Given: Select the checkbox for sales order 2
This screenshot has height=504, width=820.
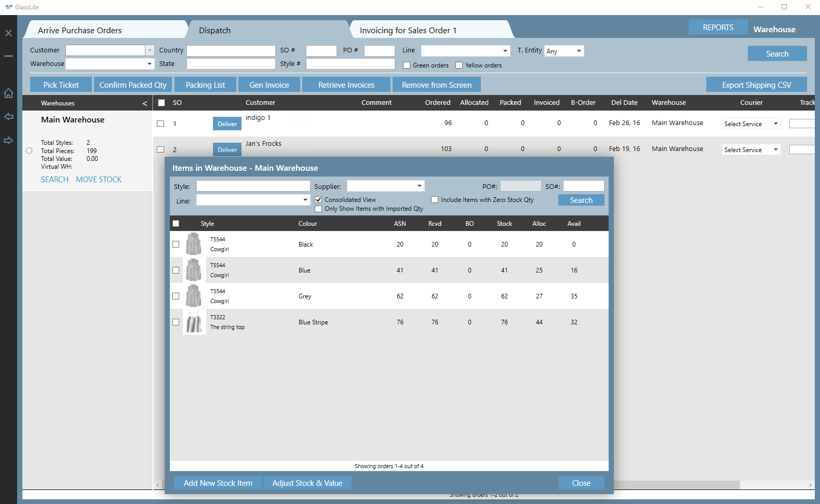Looking at the screenshot, I should click(x=160, y=149).
